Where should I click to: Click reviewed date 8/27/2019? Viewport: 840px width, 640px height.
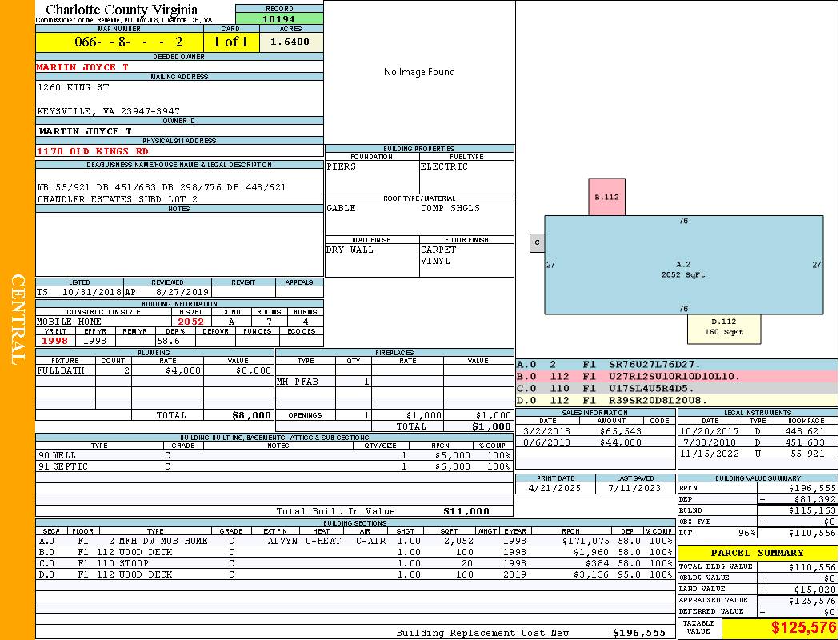(182, 293)
